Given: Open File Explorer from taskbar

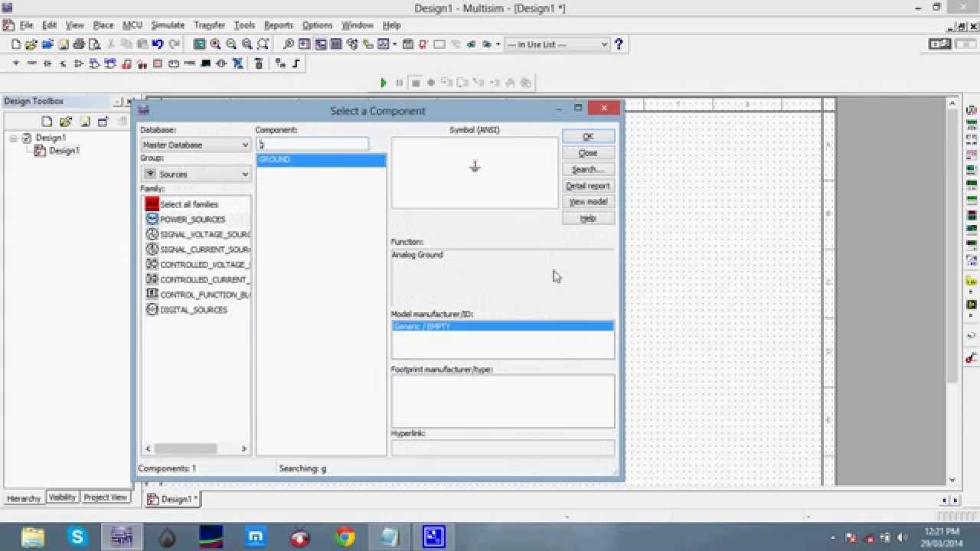Looking at the screenshot, I should [x=33, y=537].
